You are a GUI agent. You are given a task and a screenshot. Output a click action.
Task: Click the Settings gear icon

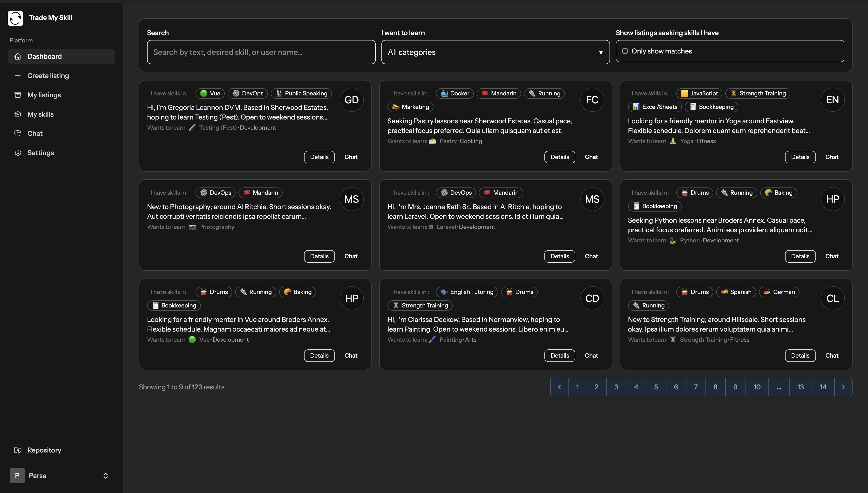point(18,153)
